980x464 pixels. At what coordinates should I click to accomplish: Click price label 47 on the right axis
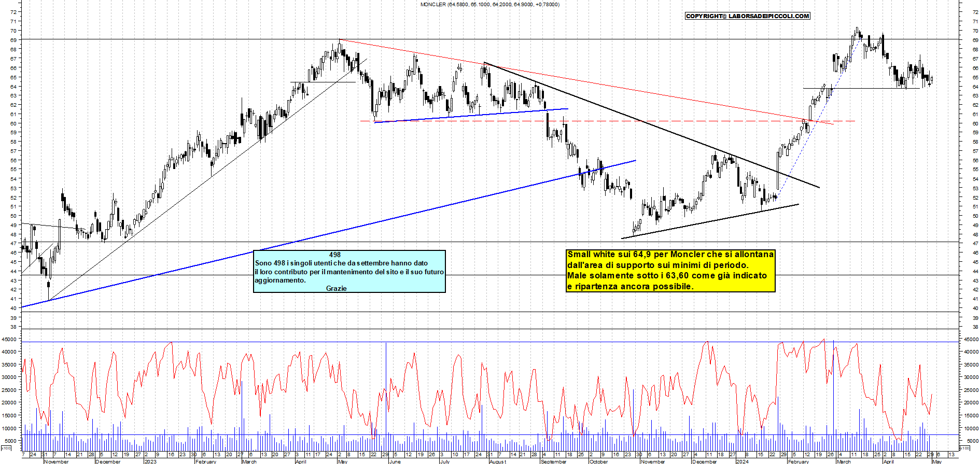975,243
